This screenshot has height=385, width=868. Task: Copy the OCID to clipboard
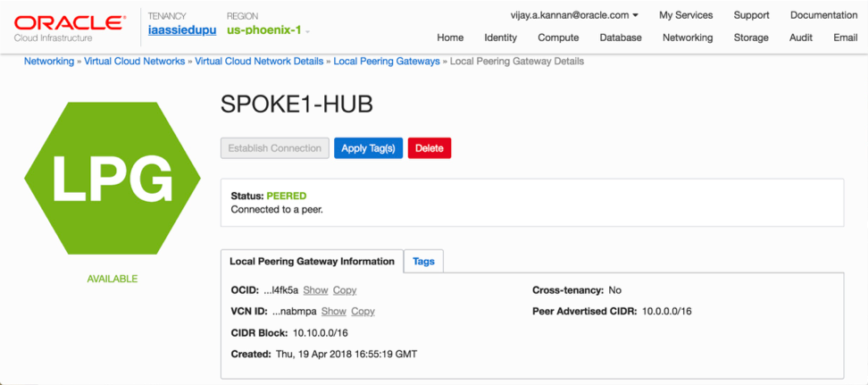click(345, 290)
